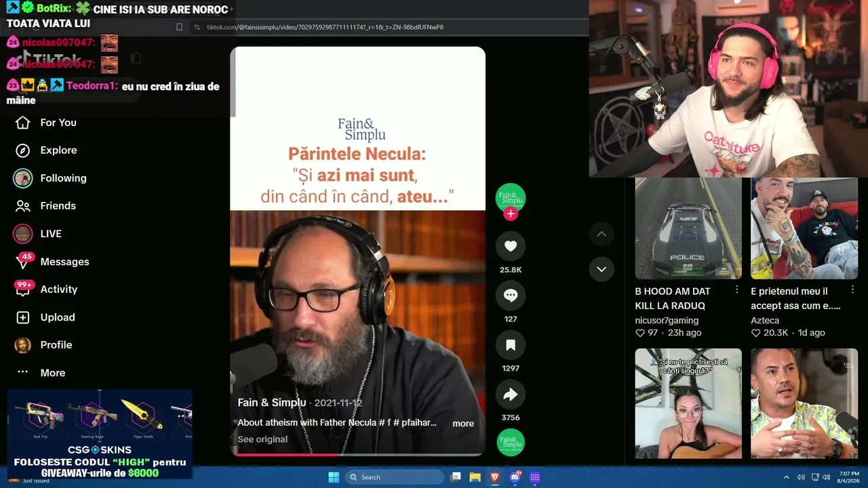This screenshot has width=868, height=488.
Task: Open Fain & Simplu creator avatar
Action: (511, 198)
